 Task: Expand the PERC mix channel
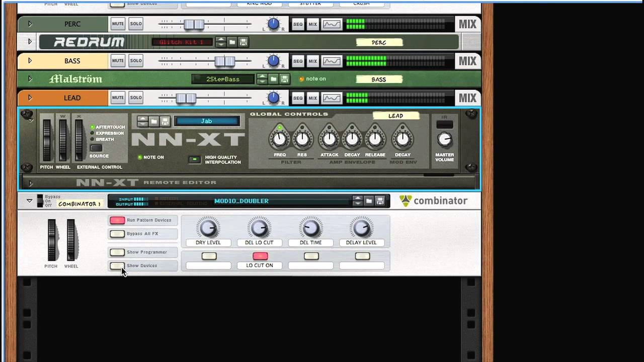coord(30,24)
